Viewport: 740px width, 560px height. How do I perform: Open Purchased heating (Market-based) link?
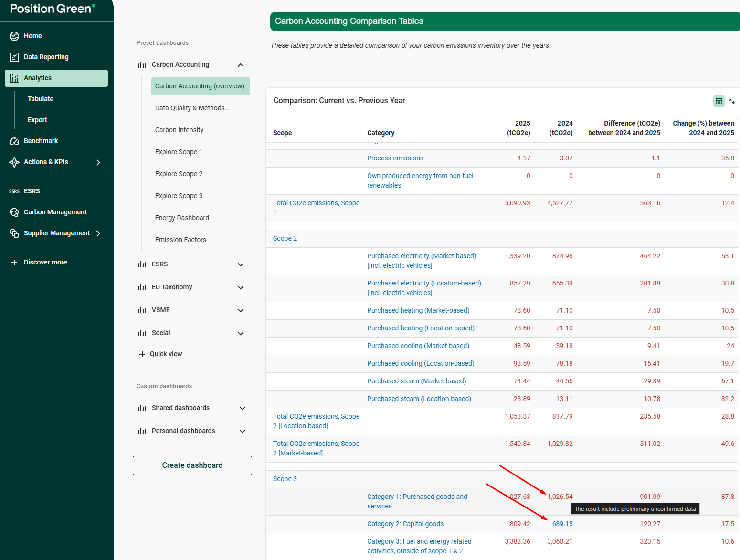click(418, 310)
